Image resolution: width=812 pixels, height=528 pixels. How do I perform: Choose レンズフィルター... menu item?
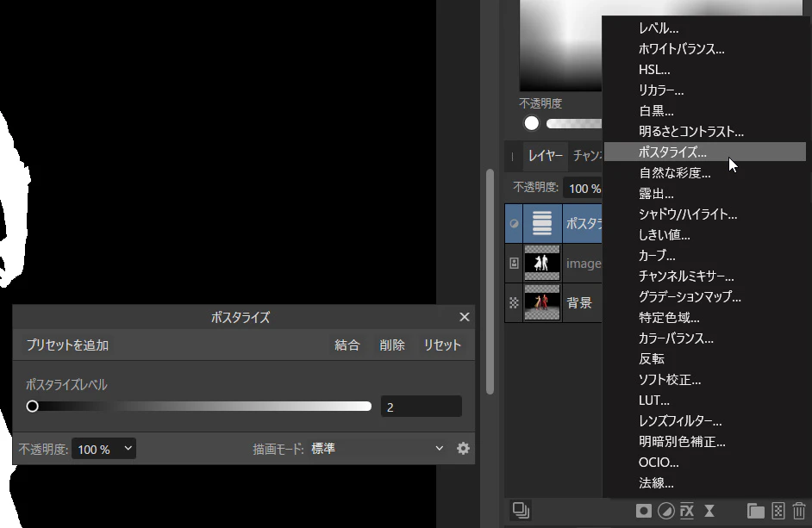705,421
